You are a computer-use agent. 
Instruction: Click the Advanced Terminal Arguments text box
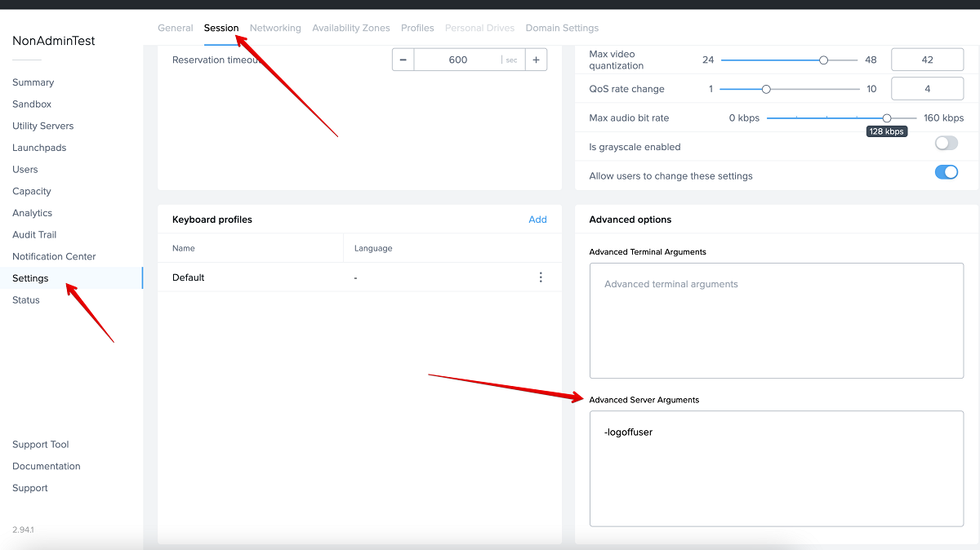(776, 320)
